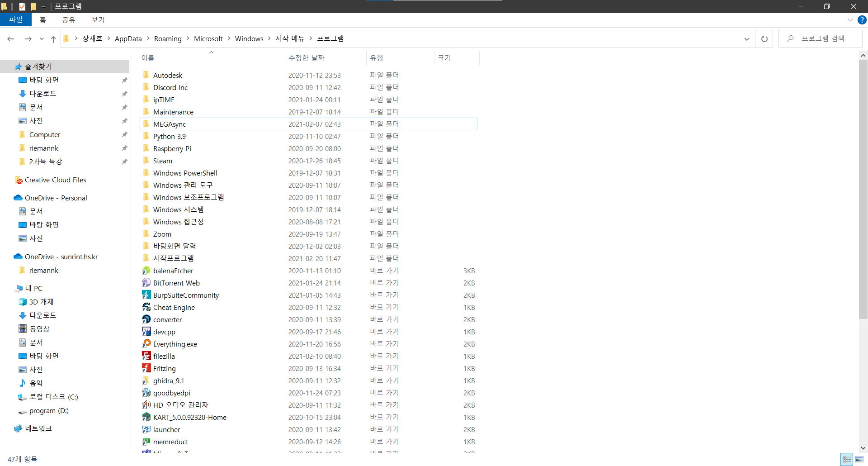Select the BitTorrent Web shortcut icon
Image resolution: width=868 pixels, height=466 pixels.
point(146,283)
